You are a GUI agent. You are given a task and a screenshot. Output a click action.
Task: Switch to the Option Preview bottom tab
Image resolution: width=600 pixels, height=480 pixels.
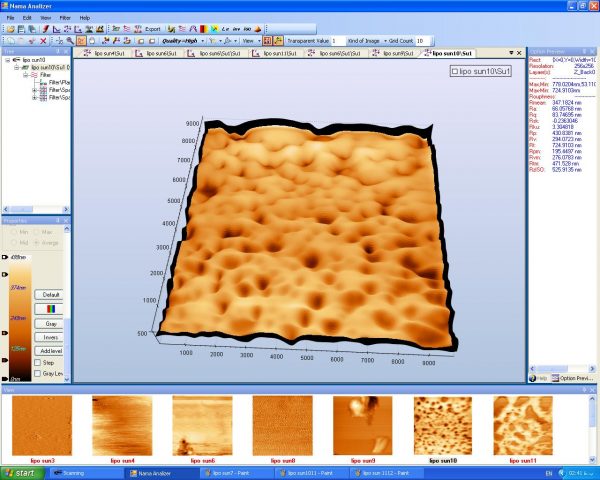click(572, 378)
